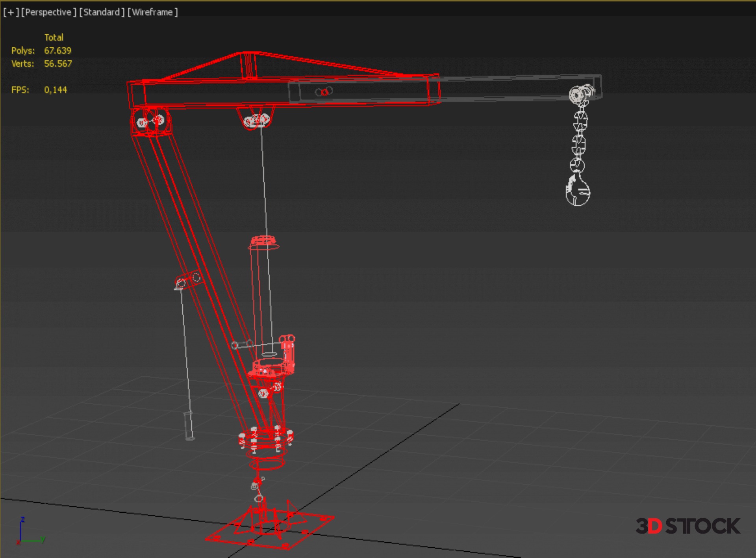Click the 3DSTOCK watermark logo
Image resolution: width=756 pixels, height=558 pixels.
[688, 526]
